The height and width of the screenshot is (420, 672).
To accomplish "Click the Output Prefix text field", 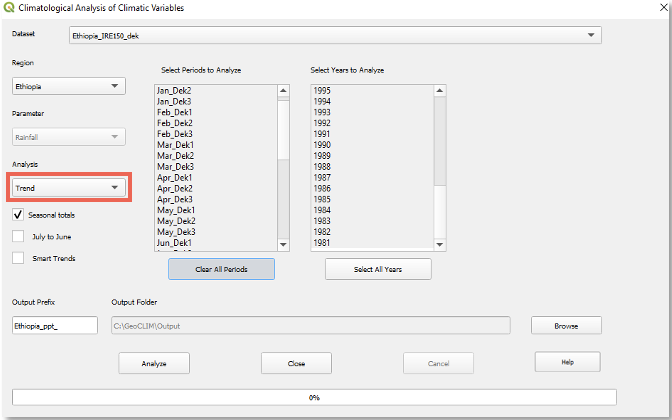I will click(x=55, y=325).
